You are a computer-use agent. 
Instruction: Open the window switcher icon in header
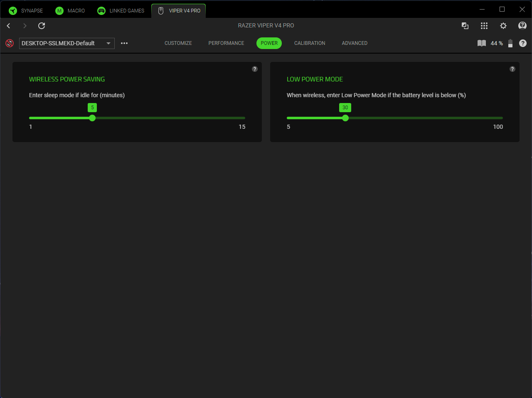pyautogui.click(x=465, y=26)
